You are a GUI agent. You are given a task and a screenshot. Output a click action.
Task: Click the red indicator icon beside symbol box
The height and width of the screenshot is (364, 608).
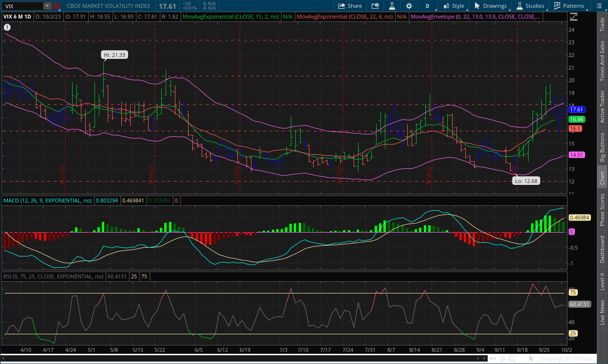57,6
